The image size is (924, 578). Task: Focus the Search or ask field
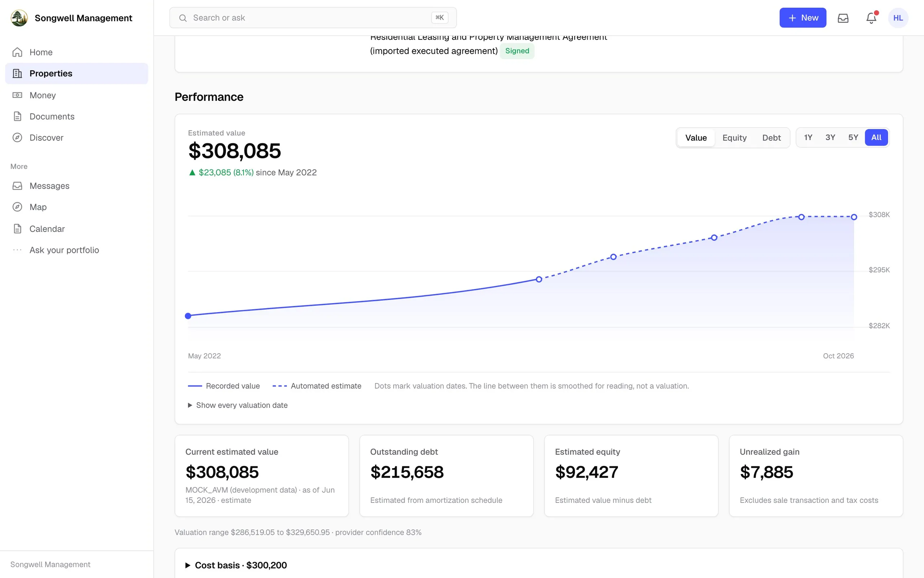313,18
